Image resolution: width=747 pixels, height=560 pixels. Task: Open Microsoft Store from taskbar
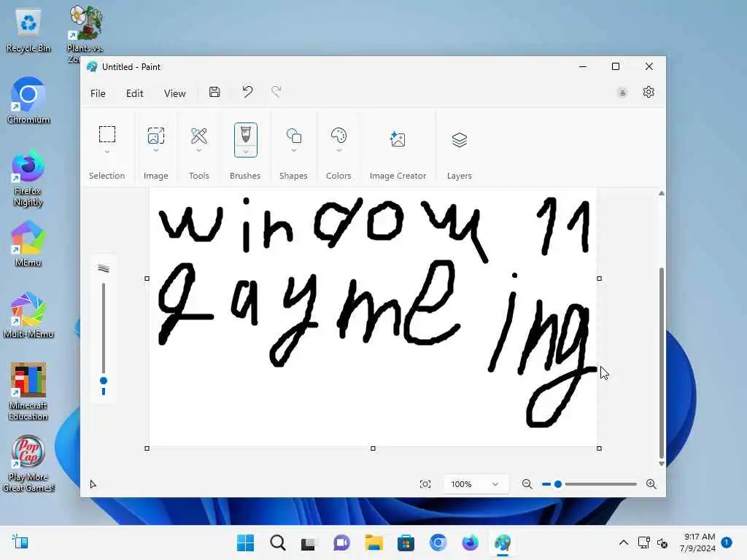tap(406, 542)
